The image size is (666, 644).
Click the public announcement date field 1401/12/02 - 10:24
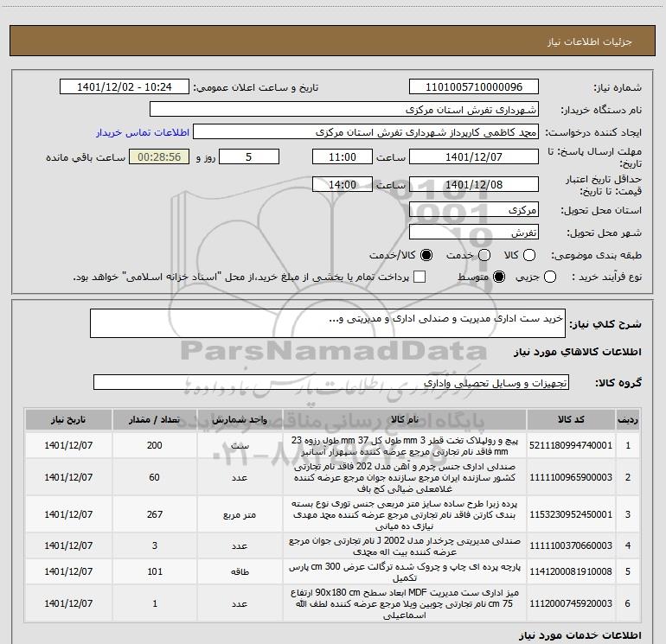[125, 87]
